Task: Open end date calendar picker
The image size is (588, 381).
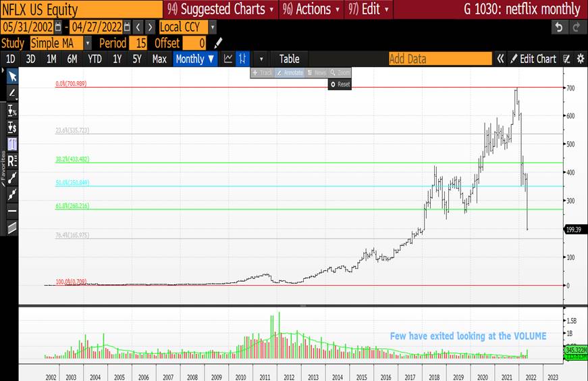Action: pos(127,27)
